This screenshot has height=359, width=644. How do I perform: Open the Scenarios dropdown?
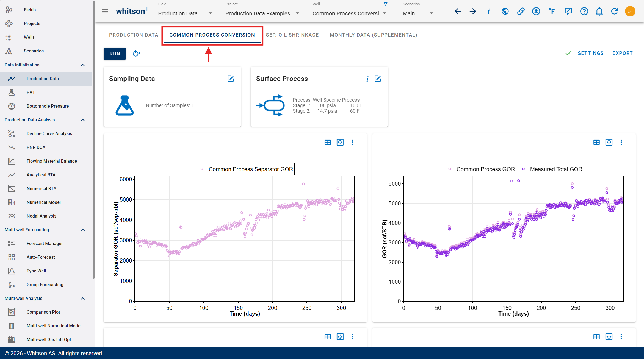418,13
